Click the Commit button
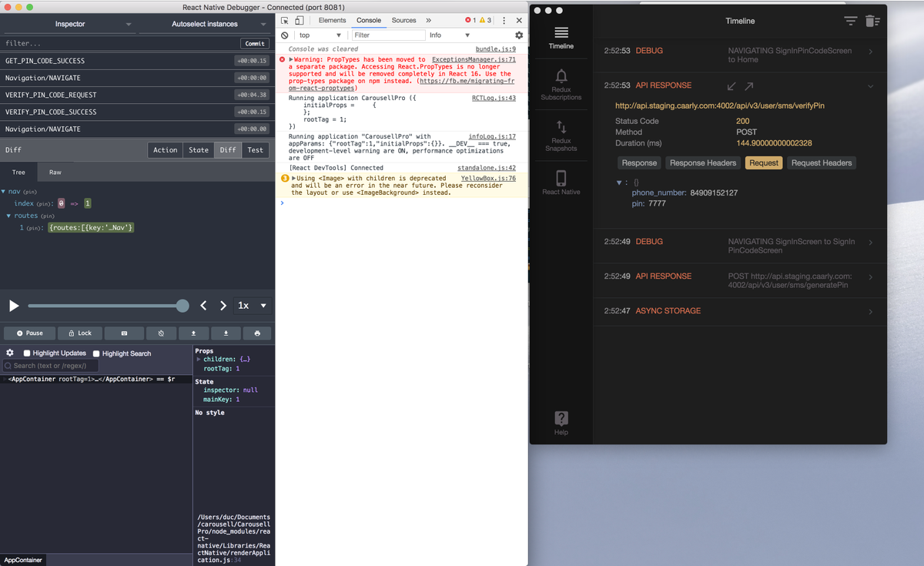Screen dimensions: 924x566 click(x=255, y=44)
